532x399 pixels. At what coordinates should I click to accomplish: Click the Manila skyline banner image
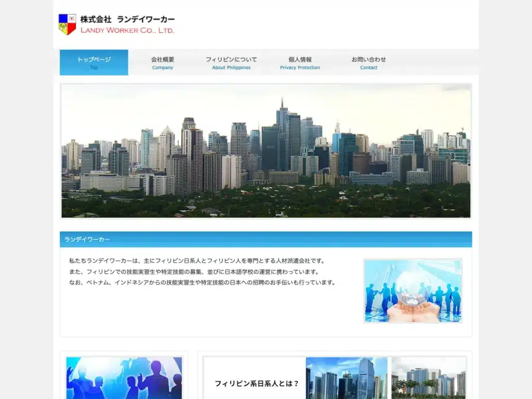(266, 151)
